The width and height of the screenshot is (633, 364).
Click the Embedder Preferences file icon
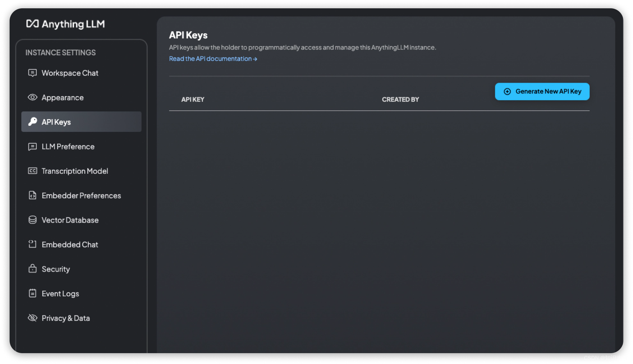pyautogui.click(x=32, y=195)
